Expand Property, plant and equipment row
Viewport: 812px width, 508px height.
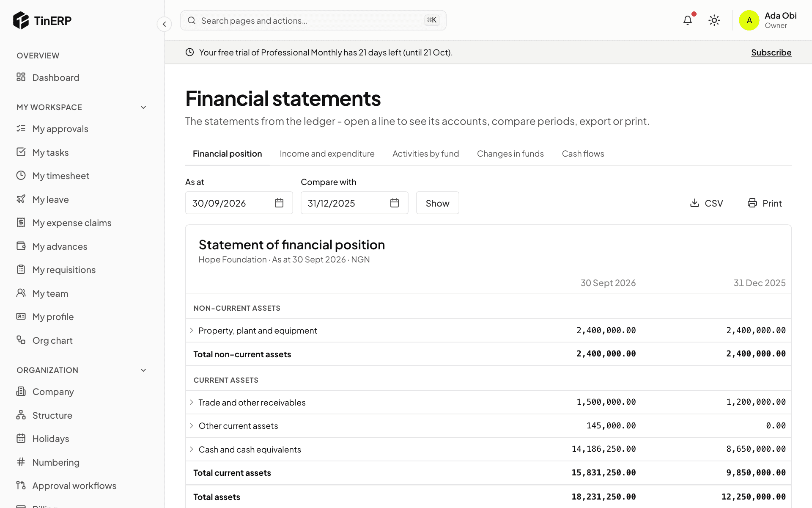pyautogui.click(x=192, y=330)
